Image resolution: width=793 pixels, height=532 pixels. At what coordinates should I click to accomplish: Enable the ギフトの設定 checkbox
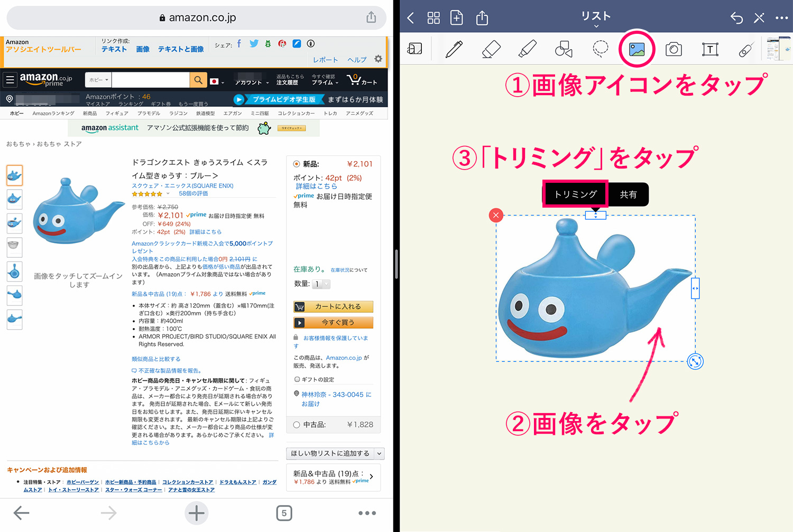pyautogui.click(x=297, y=379)
